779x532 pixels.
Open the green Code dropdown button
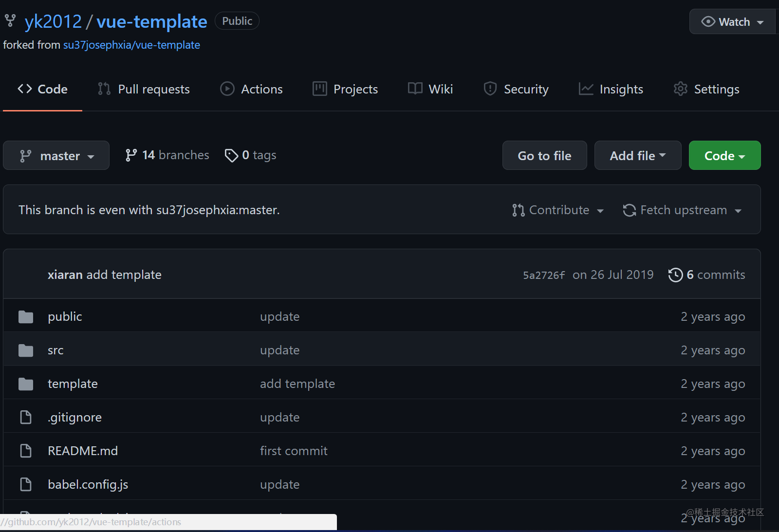click(x=724, y=155)
